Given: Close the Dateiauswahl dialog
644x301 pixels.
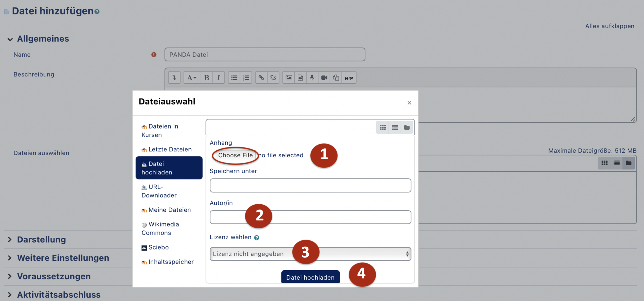Looking at the screenshot, I should [409, 103].
